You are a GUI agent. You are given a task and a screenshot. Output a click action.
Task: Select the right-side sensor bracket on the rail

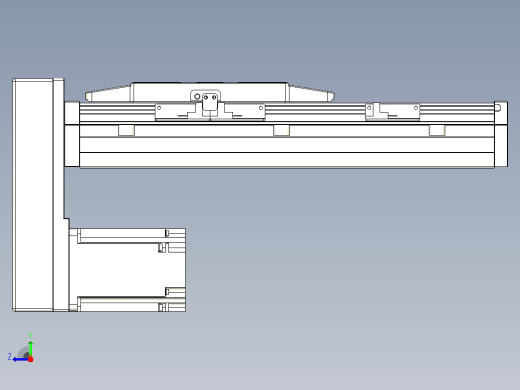(x=392, y=111)
